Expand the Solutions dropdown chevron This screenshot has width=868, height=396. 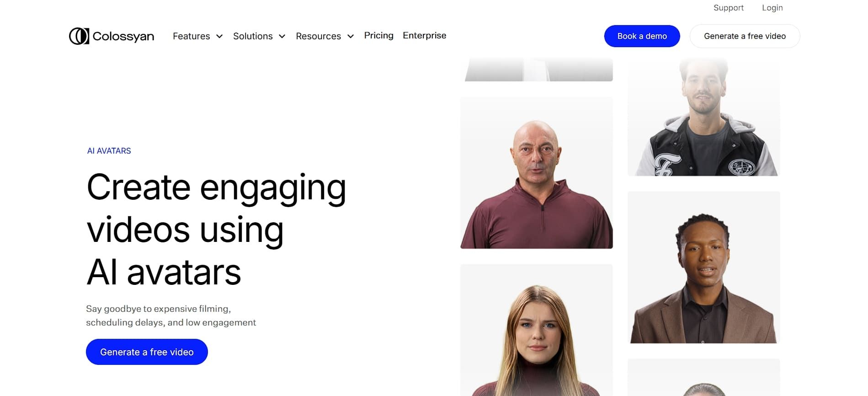tap(282, 37)
